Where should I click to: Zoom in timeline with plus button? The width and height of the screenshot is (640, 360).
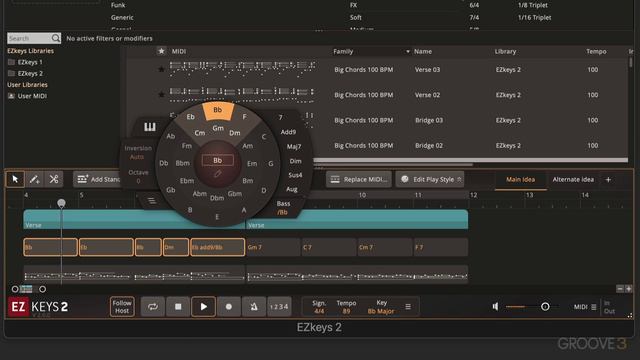(629, 289)
